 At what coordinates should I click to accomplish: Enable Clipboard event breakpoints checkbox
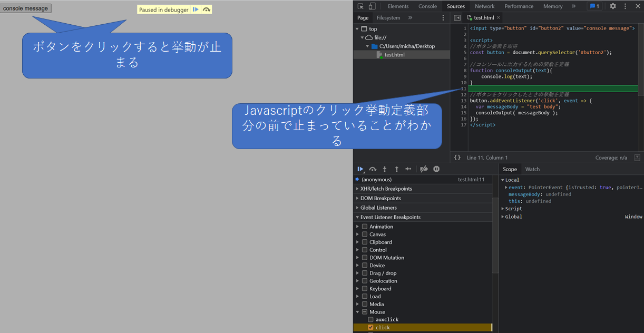click(x=365, y=242)
